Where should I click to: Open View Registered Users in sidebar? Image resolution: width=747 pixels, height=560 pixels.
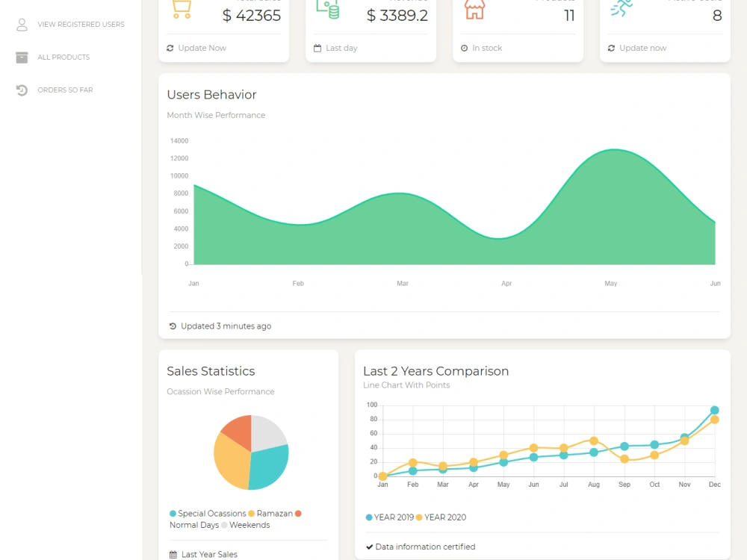point(81,25)
